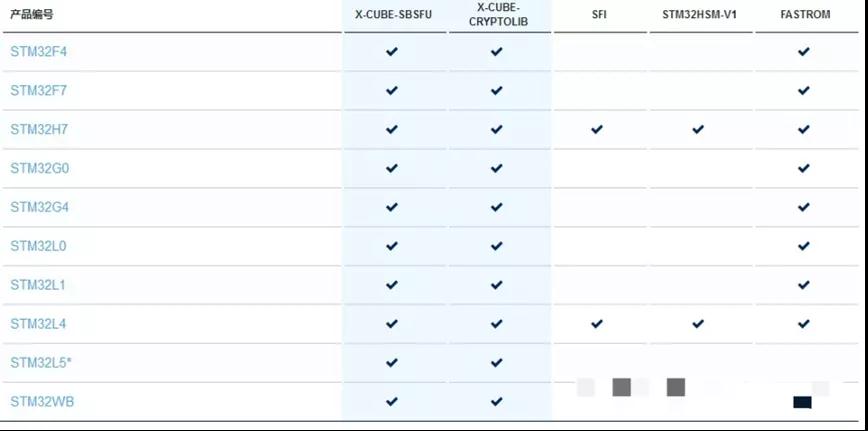Open the STM32L5* product link
Viewport: 868px width, 431px height.
(41, 362)
